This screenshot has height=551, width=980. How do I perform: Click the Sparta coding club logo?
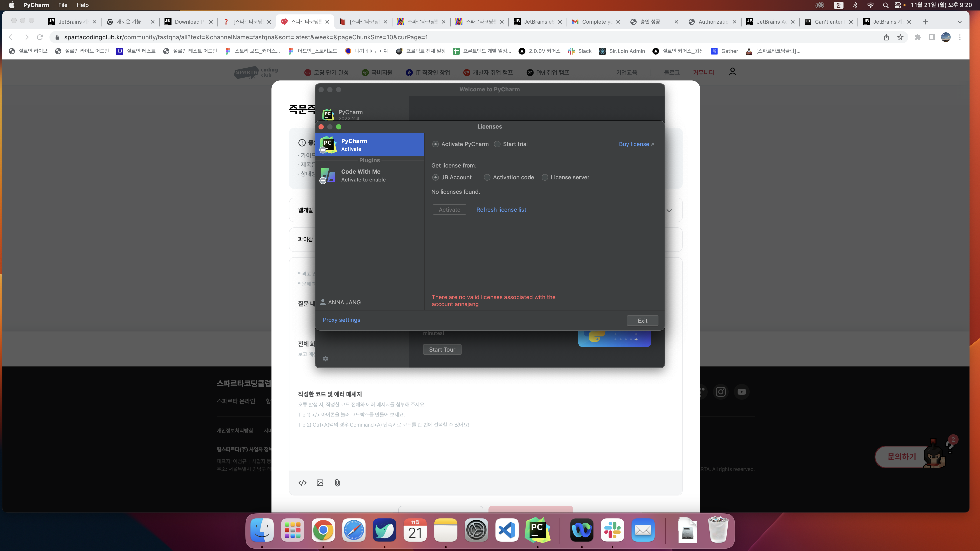[256, 72]
